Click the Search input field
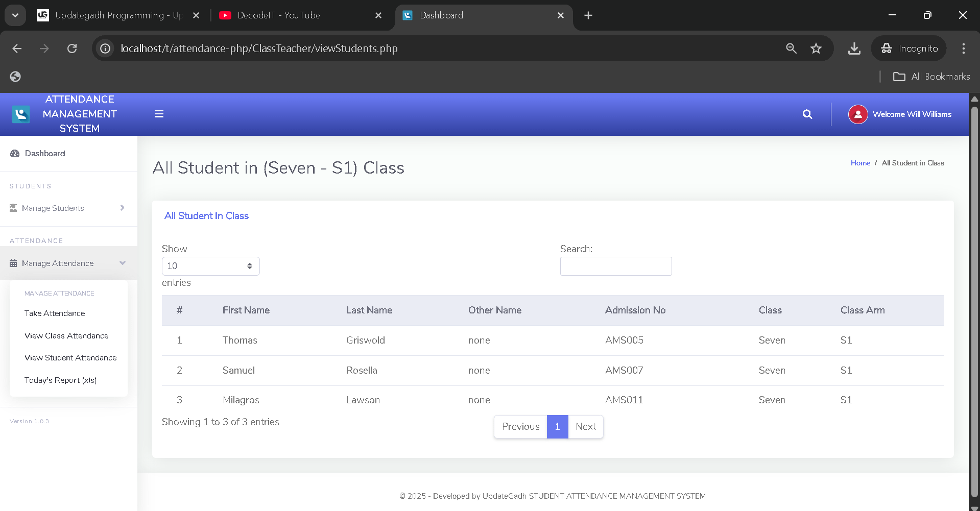 [615, 266]
